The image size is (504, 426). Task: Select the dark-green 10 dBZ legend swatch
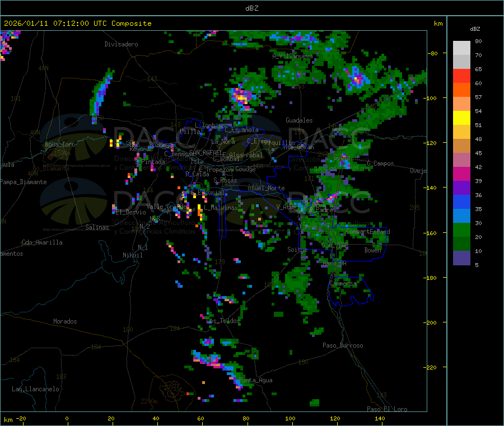click(x=461, y=244)
